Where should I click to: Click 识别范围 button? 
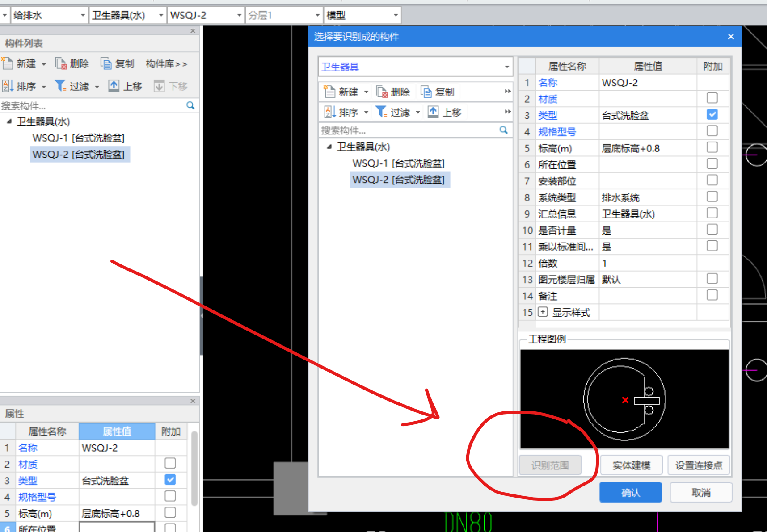coord(550,465)
